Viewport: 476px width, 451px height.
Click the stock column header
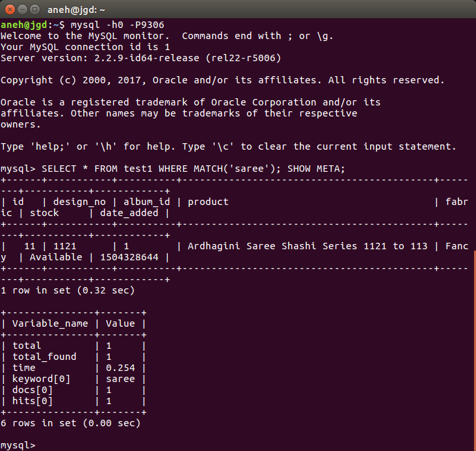44,213
